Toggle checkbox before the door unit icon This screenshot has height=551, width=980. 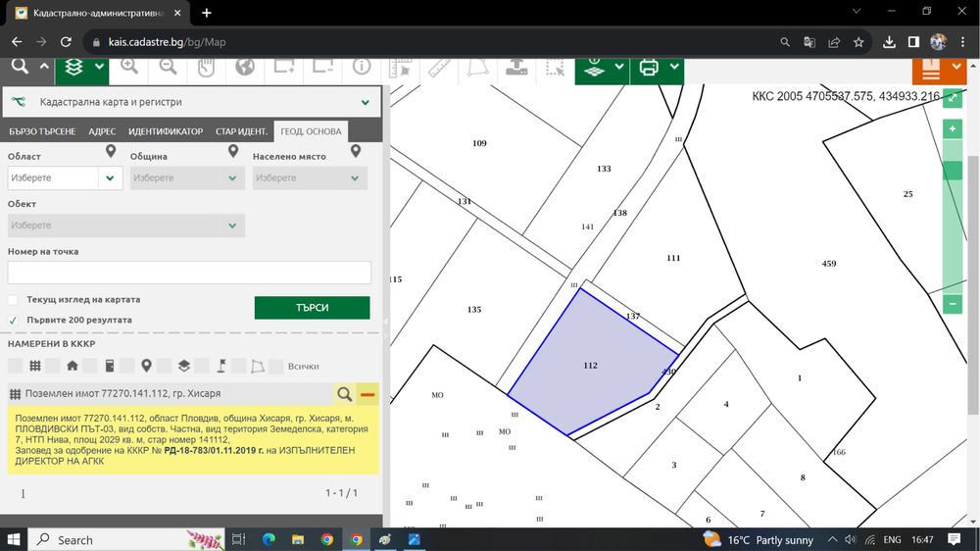(x=90, y=366)
